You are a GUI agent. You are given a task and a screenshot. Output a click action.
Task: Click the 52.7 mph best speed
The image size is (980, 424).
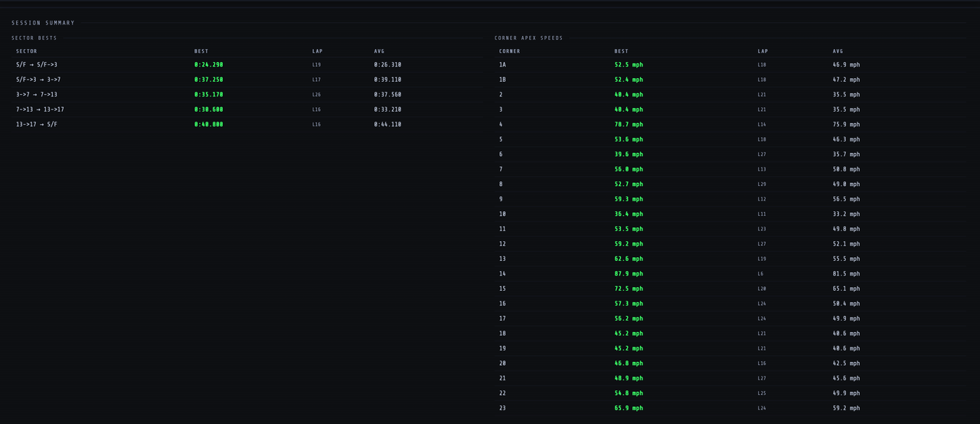[x=629, y=184]
